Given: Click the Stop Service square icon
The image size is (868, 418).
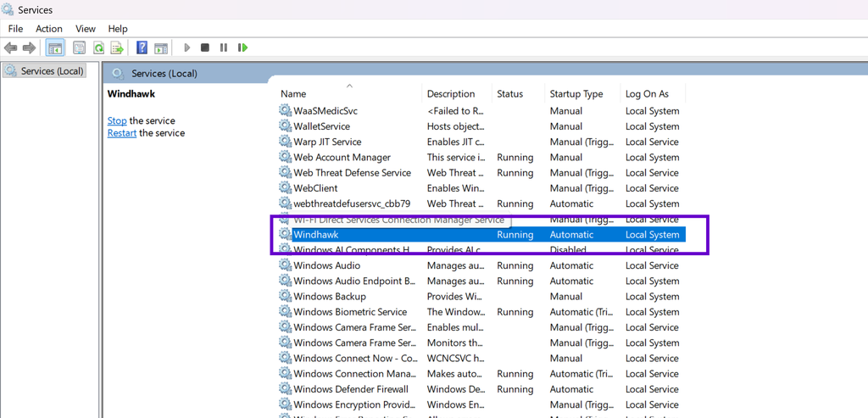Looking at the screenshot, I should [x=205, y=47].
